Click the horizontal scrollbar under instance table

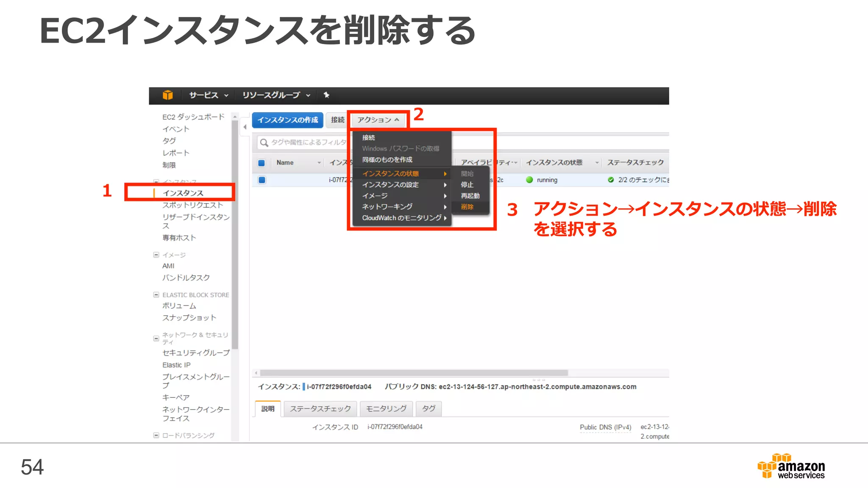pyautogui.click(x=414, y=373)
